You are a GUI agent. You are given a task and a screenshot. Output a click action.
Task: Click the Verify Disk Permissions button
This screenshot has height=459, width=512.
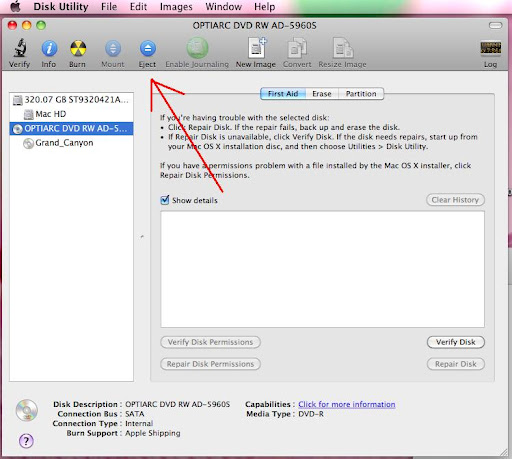(210, 342)
